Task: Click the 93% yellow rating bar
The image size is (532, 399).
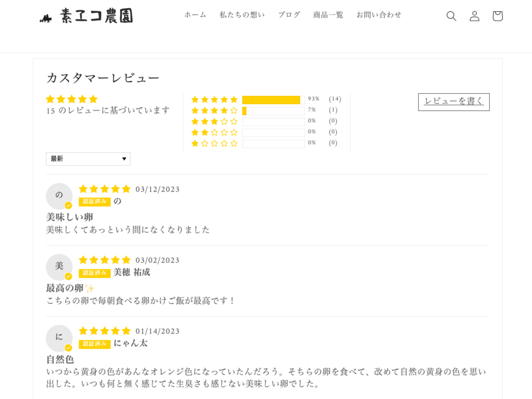Action: click(271, 100)
